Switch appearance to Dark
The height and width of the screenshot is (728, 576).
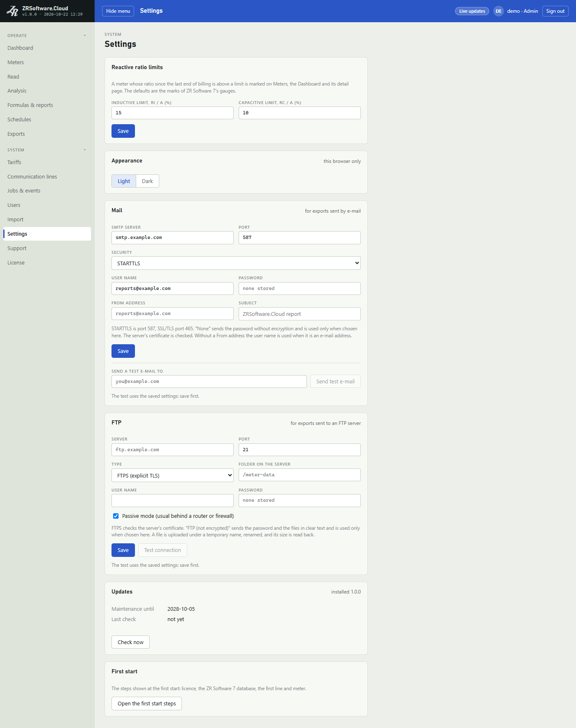point(147,181)
